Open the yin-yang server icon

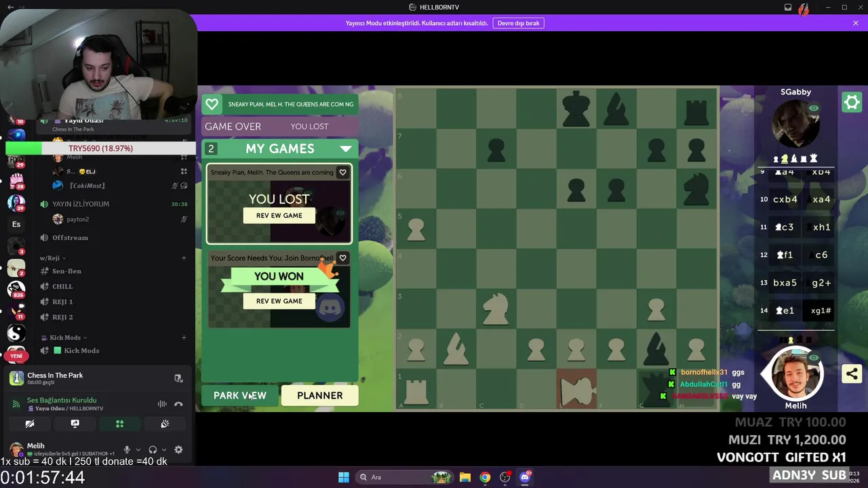coord(16,332)
